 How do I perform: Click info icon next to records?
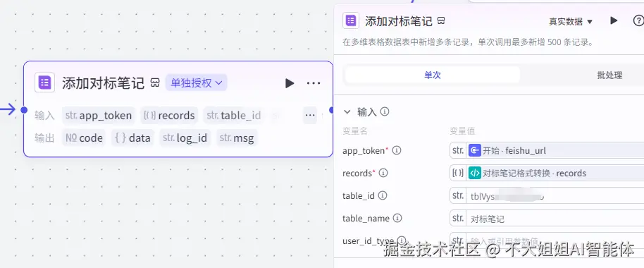[383, 173]
